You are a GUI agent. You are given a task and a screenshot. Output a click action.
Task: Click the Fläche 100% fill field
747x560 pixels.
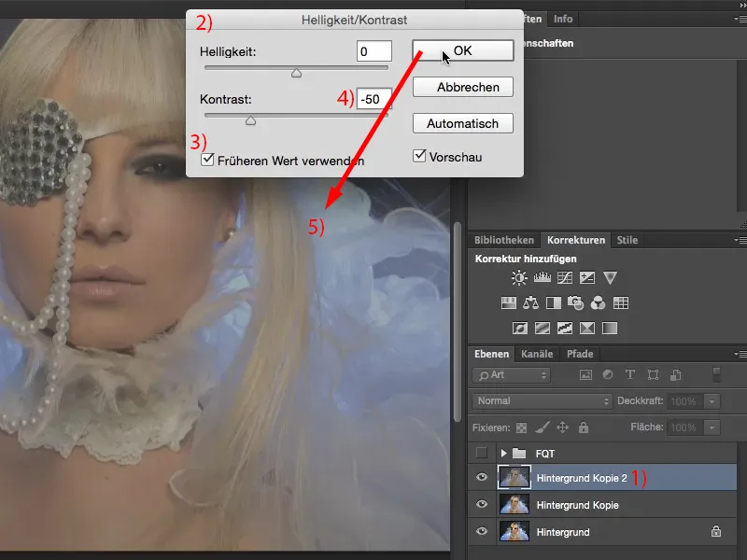(x=684, y=427)
